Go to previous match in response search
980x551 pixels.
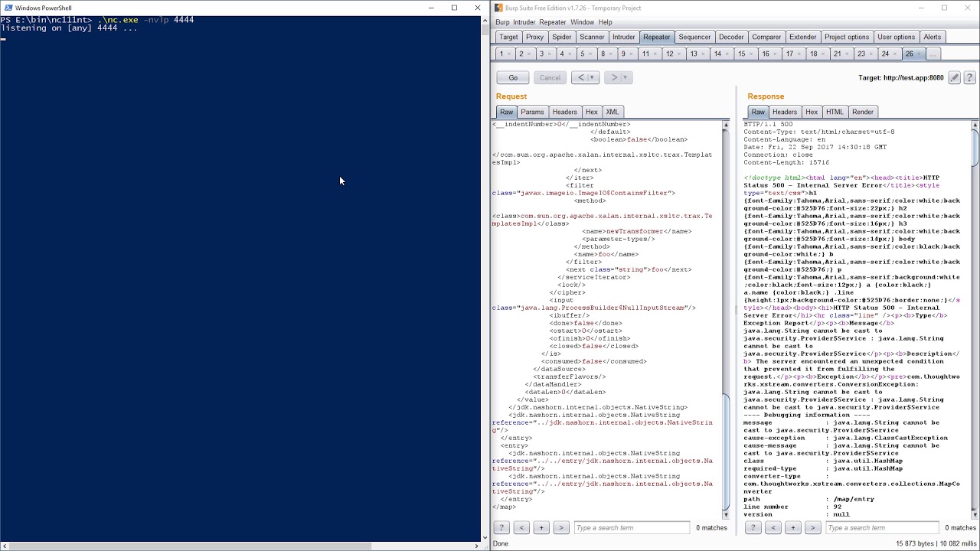(773, 527)
